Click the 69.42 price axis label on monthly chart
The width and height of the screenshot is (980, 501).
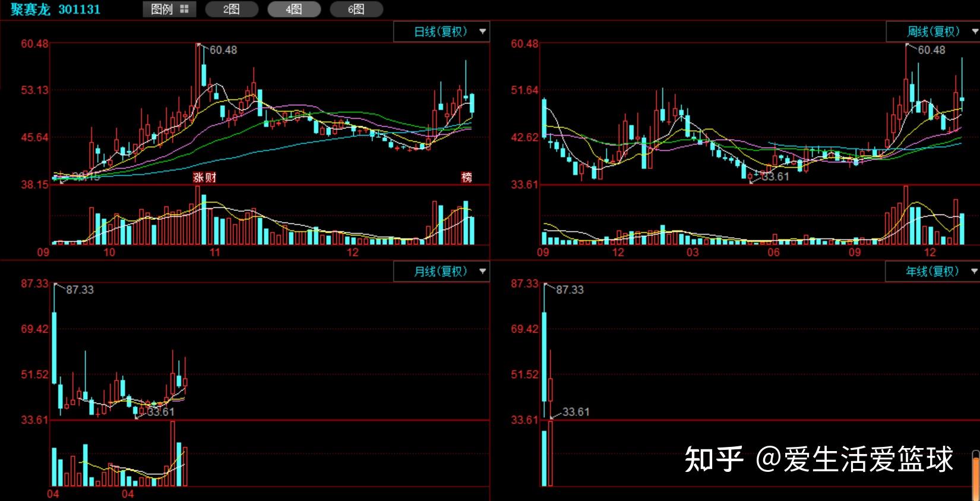click(35, 329)
